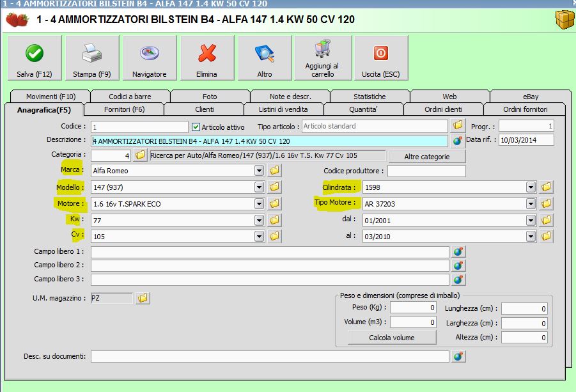
Task: Switch to the Quantita' tab
Action: pos(363,109)
